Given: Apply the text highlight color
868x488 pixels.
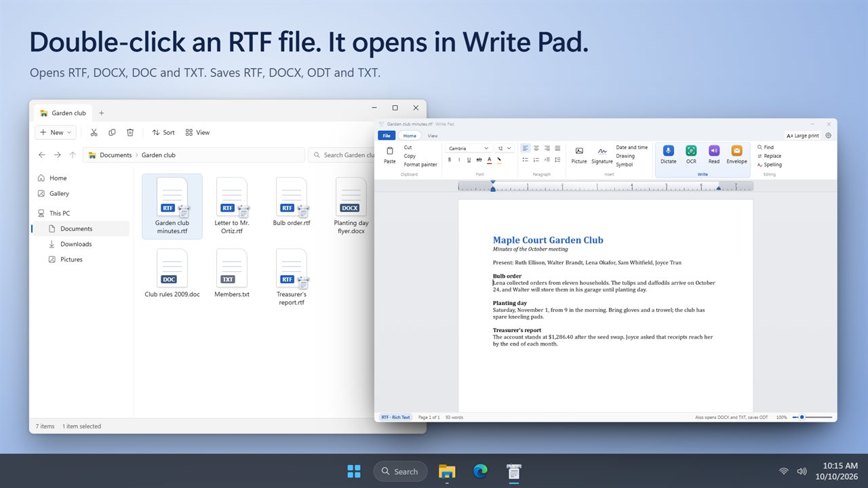Looking at the screenshot, I should (x=499, y=160).
